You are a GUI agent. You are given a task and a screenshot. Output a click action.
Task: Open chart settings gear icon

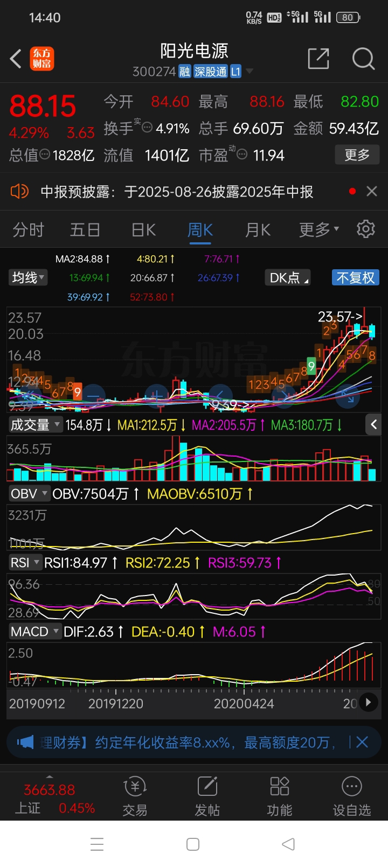(x=366, y=229)
